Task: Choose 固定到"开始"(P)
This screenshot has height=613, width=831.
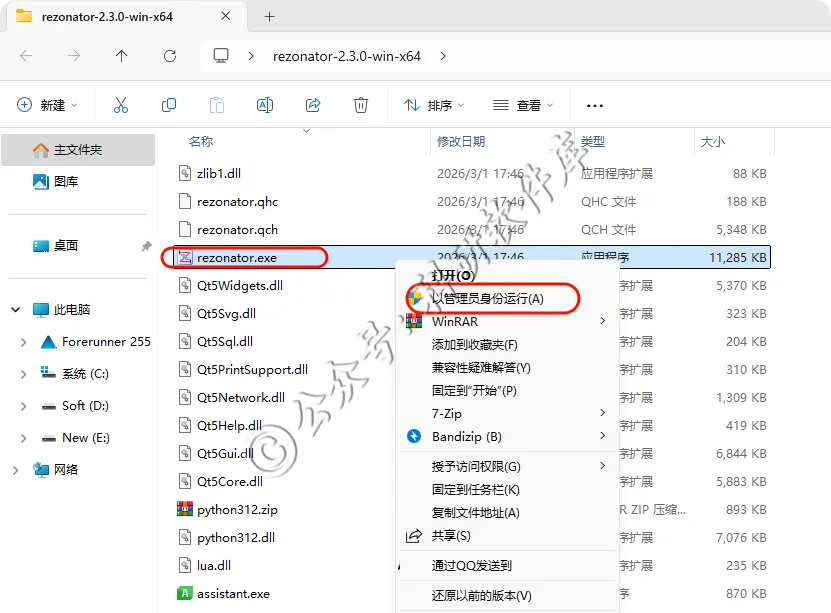Action: 474,390
